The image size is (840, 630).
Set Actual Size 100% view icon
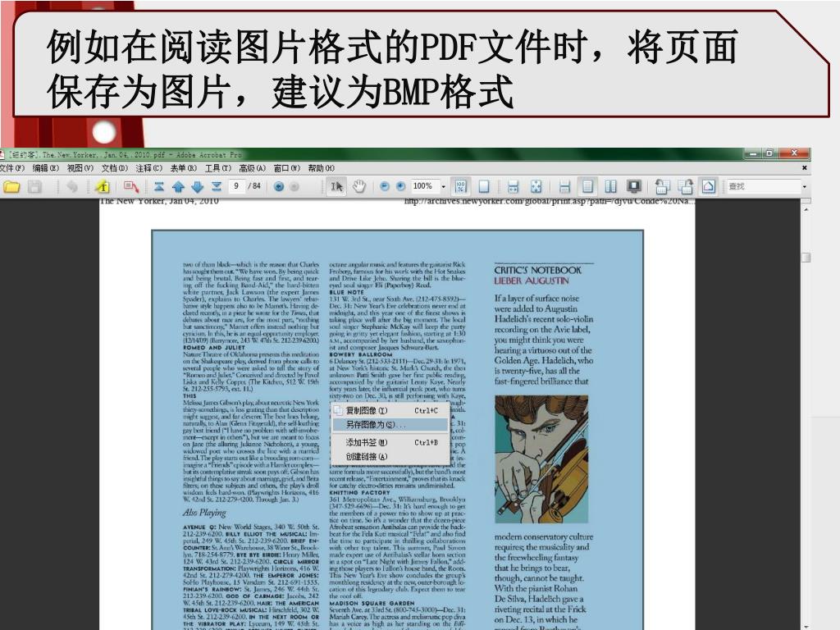(x=460, y=186)
